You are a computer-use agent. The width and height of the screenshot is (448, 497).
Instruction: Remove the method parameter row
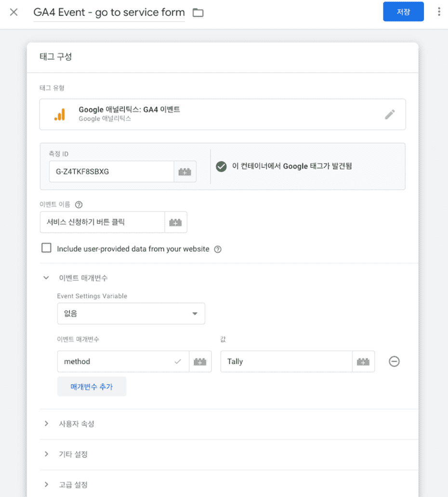(394, 362)
